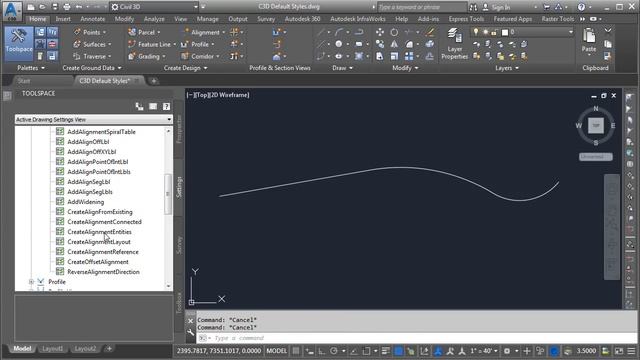Click the Corridor tool icon
Screen dimensions: 640x360
(x=185, y=56)
